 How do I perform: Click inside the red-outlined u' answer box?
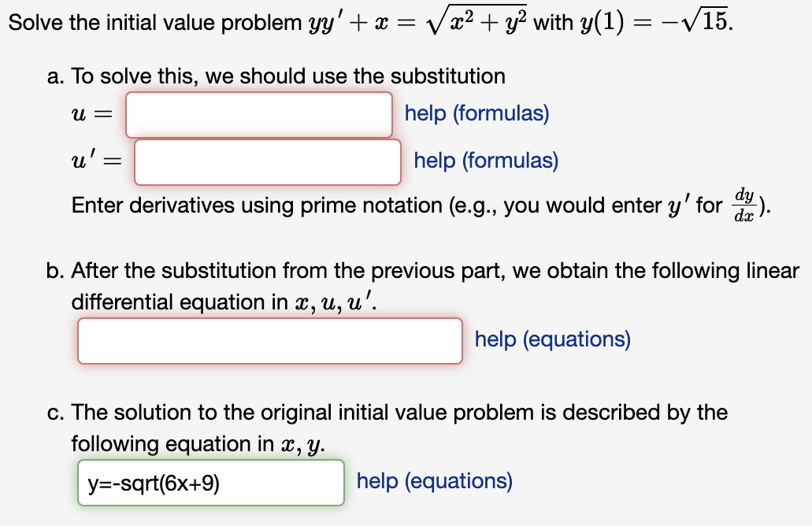coord(268,161)
